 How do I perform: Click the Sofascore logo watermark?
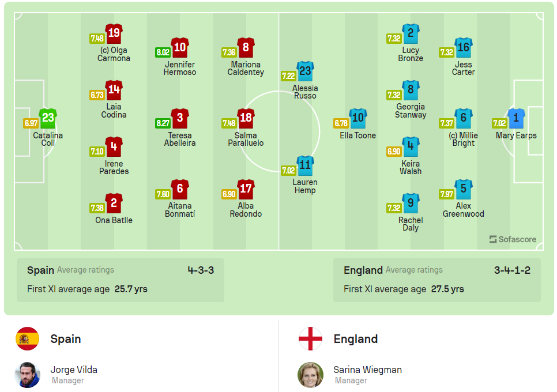[x=513, y=239]
